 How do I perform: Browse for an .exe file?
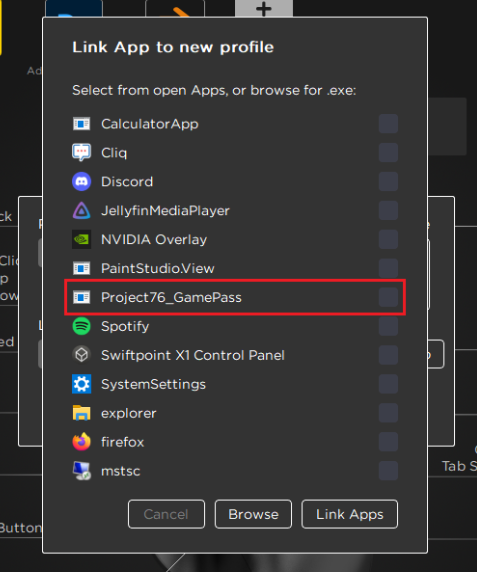pos(253,514)
